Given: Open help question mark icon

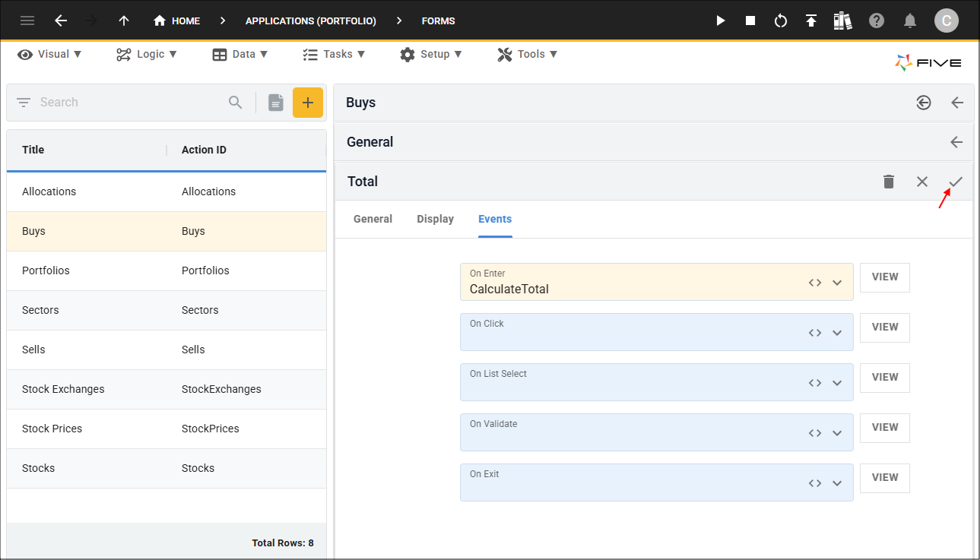Looking at the screenshot, I should coord(877,21).
